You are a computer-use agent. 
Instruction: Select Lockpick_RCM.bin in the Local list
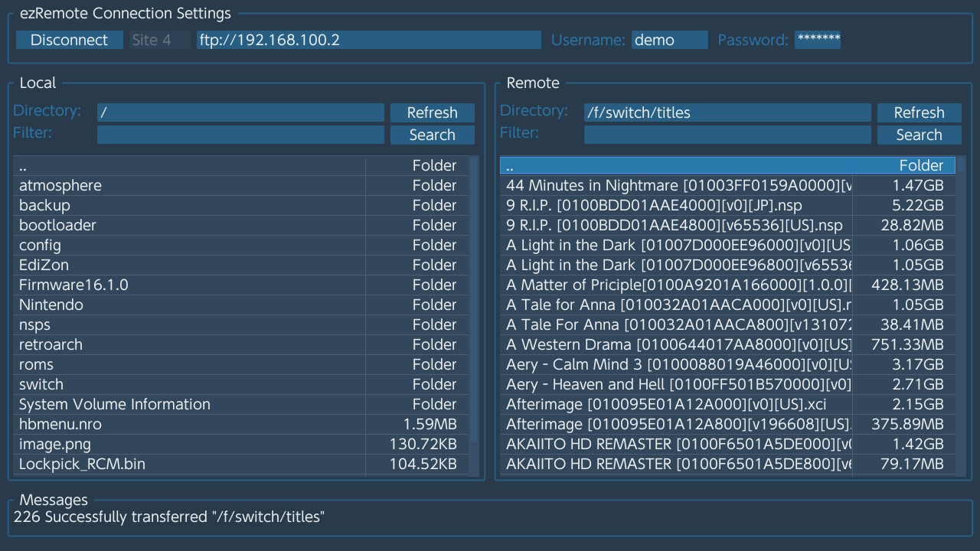(82, 465)
